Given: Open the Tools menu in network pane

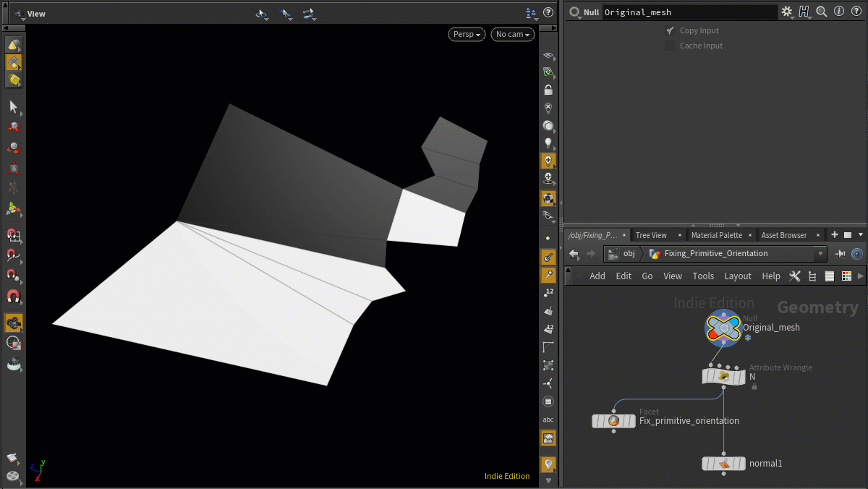Looking at the screenshot, I should (703, 276).
